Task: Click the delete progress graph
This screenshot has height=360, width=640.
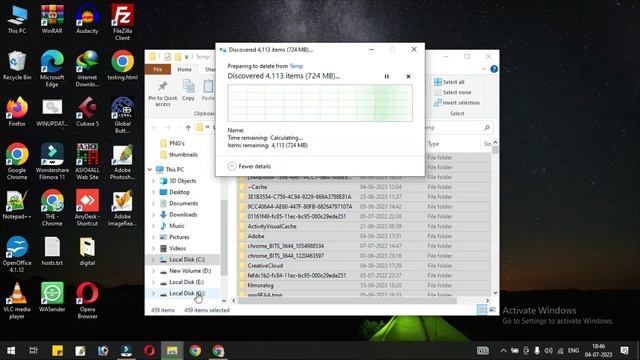Action: click(x=320, y=103)
